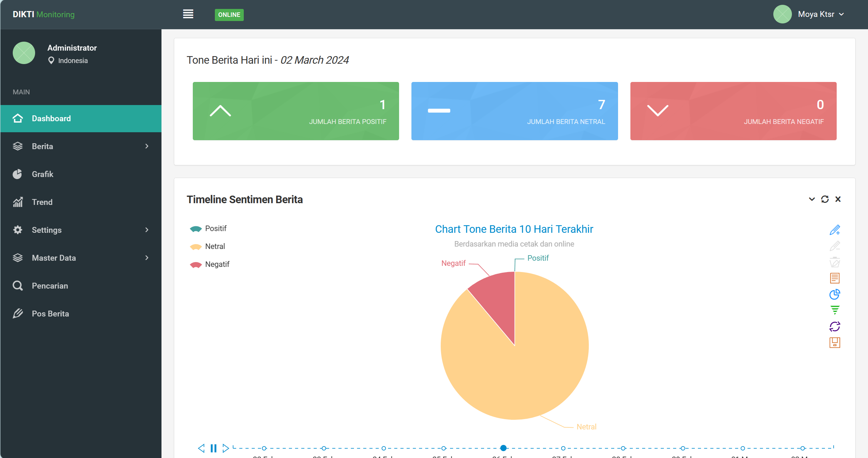The width and height of the screenshot is (868, 458).
Task: Toggle the Negatif legend series
Action: [210, 264]
